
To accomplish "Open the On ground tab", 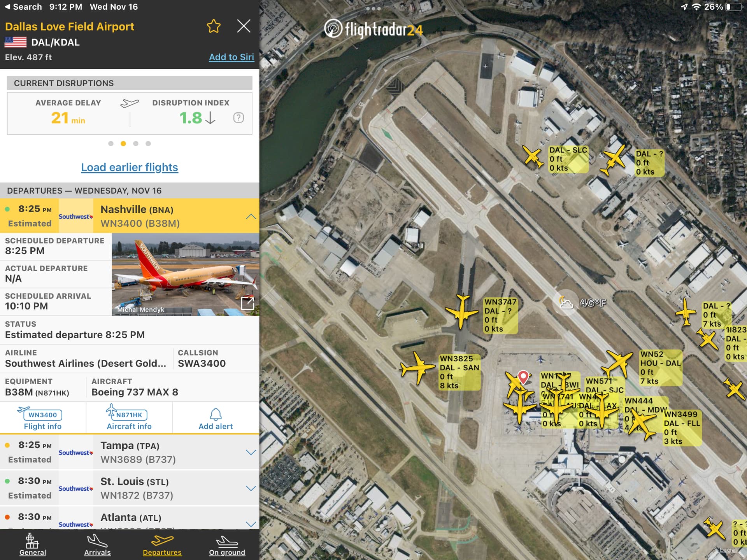I will pos(227,545).
